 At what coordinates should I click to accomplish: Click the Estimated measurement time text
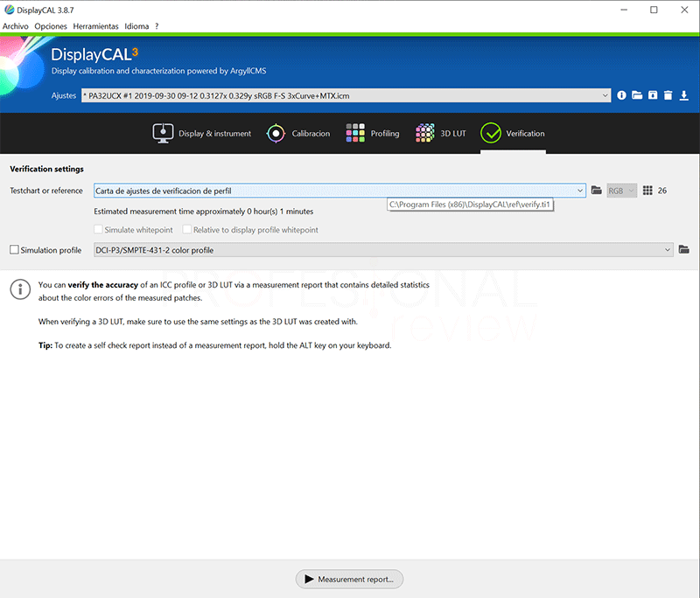pyautogui.click(x=204, y=211)
